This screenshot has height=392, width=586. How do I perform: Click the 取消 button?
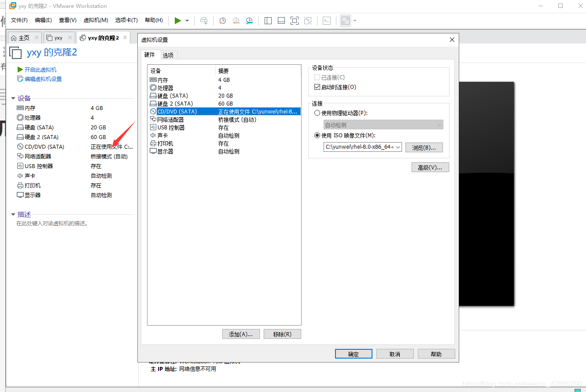coord(395,354)
